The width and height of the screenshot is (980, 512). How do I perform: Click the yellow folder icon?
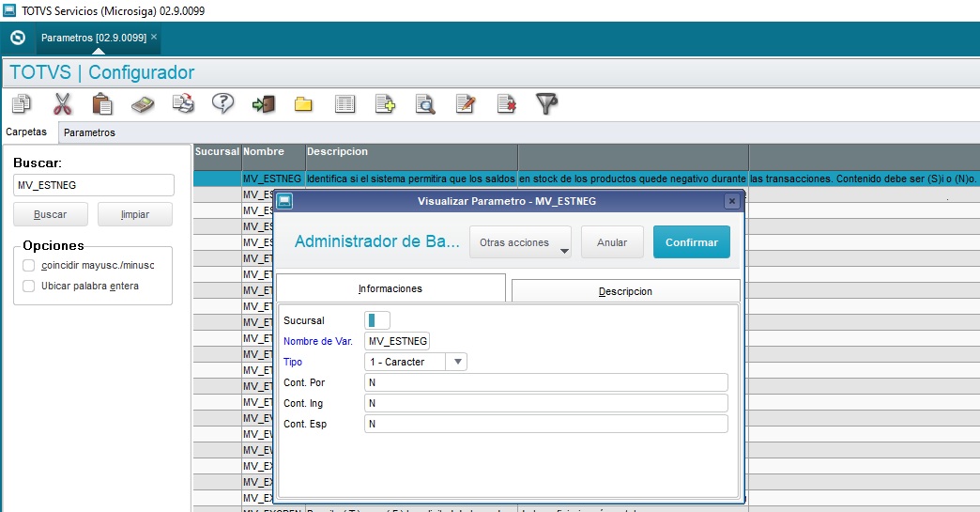coord(303,104)
